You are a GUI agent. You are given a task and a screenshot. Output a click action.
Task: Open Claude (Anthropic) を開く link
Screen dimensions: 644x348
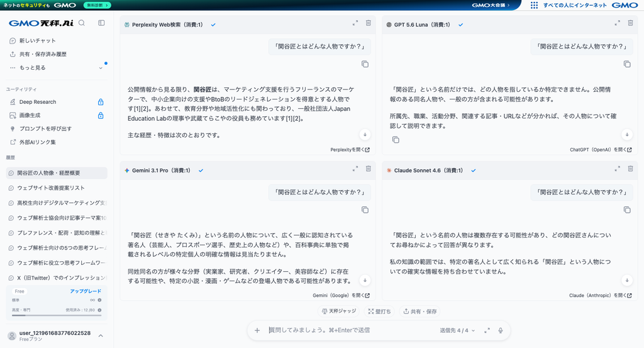(x=601, y=295)
